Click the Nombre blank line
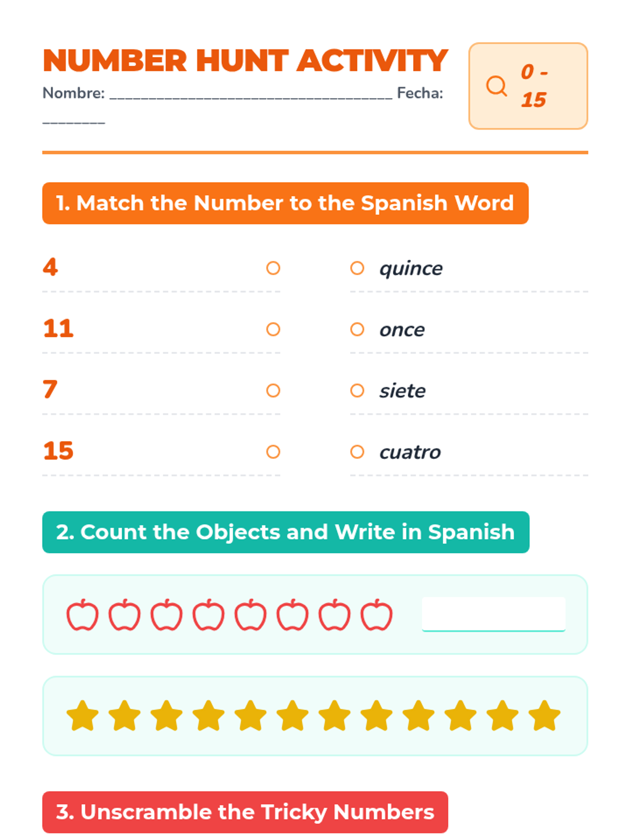Viewport: 630px width, 840px height. [251, 94]
